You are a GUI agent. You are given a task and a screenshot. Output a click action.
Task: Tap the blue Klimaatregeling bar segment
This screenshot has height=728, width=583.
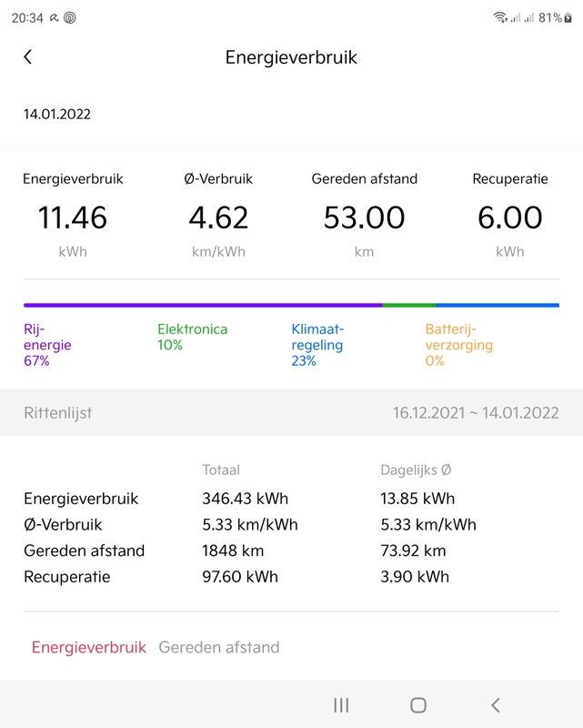click(x=498, y=305)
